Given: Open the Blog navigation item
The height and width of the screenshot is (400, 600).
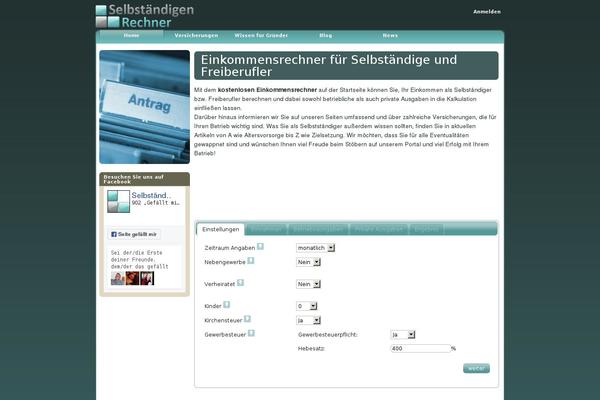Looking at the screenshot, I should (326, 36).
